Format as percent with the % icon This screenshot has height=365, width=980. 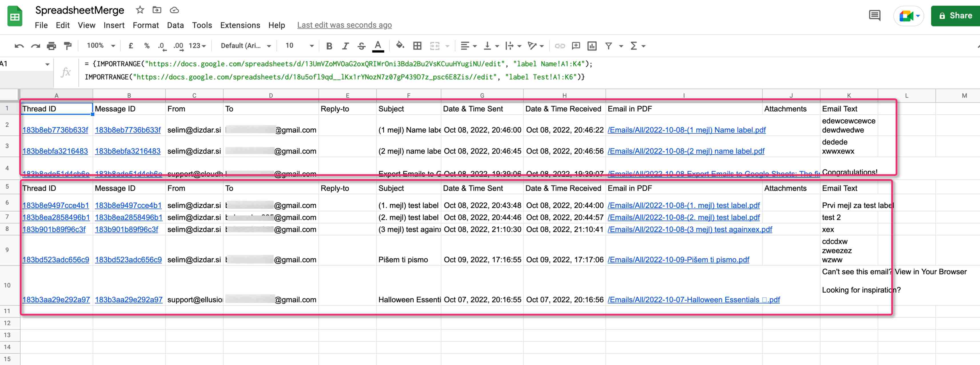pyautogui.click(x=147, y=46)
